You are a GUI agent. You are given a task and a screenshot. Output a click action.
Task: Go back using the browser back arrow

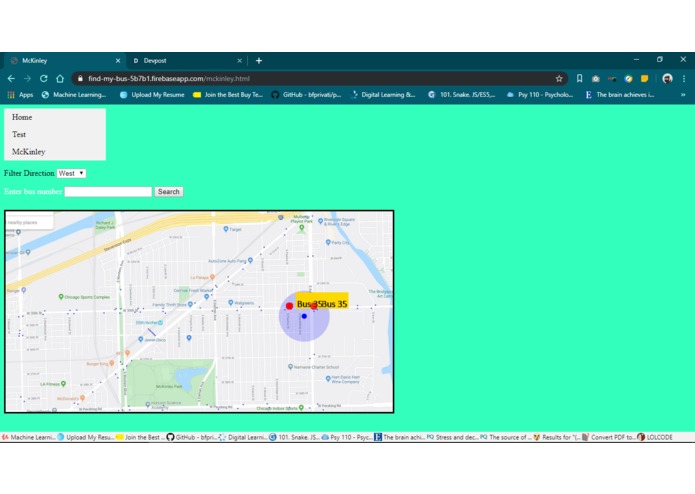coord(11,79)
